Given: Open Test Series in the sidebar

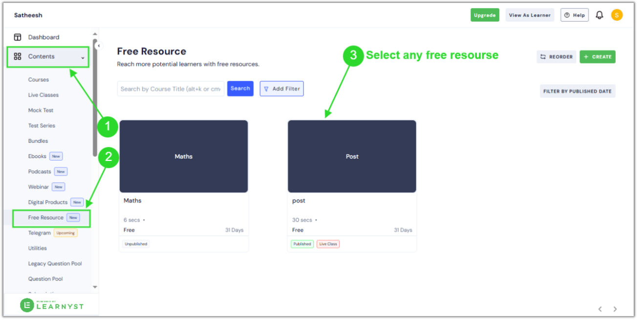Looking at the screenshot, I should tap(42, 126).
